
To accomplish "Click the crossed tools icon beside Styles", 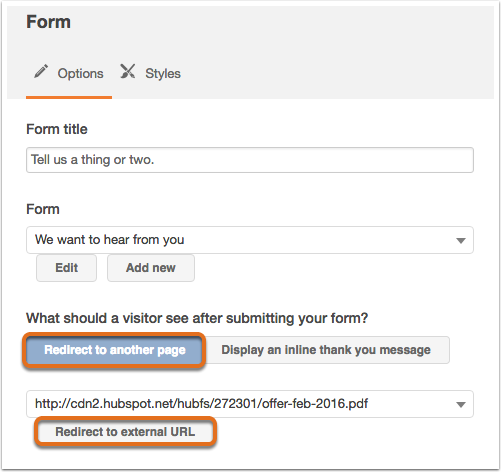I will [x=128, y=71].
